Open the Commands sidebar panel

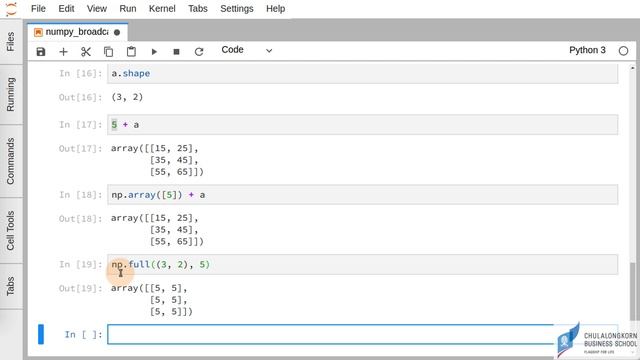click(x=11, y=161)
